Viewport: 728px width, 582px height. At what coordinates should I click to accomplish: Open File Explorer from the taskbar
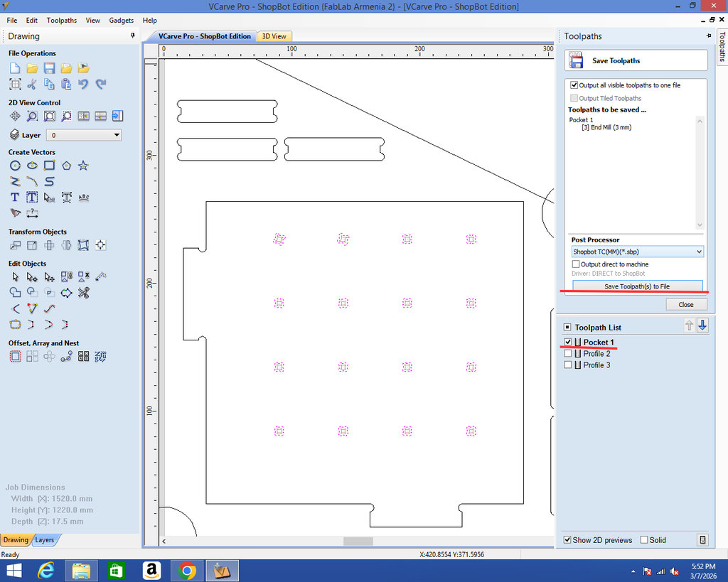click(x=81, y=571)
